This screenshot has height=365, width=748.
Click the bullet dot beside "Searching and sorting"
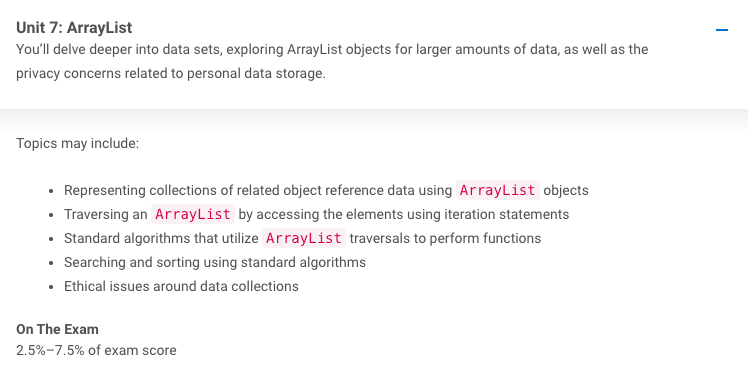point(52,263)
